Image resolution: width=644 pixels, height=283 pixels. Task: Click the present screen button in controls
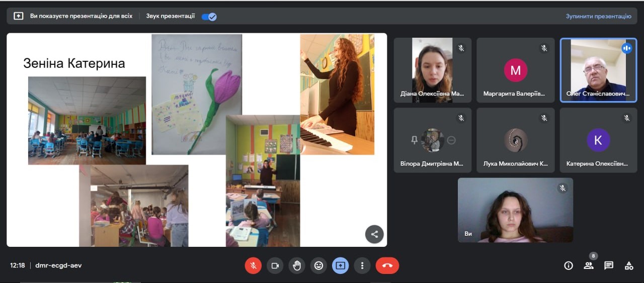[341, 265]
